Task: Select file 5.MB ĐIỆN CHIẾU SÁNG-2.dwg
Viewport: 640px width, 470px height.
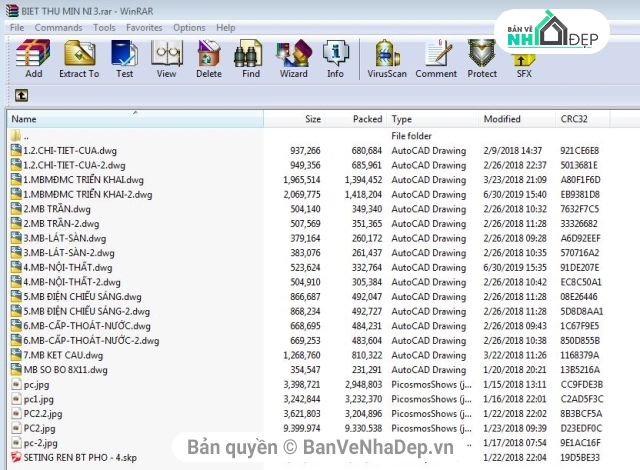Action: (87, 311)
